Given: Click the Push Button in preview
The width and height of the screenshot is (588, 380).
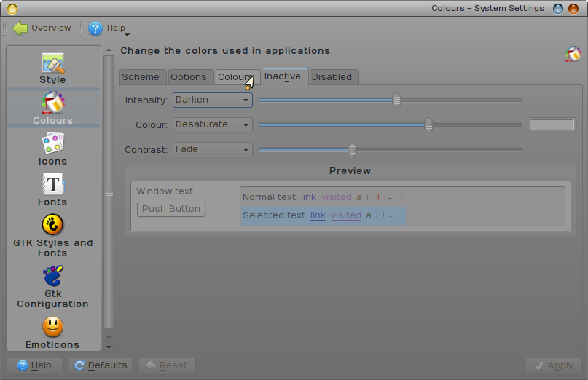Looking at the screenshot, I should [171, 209].
